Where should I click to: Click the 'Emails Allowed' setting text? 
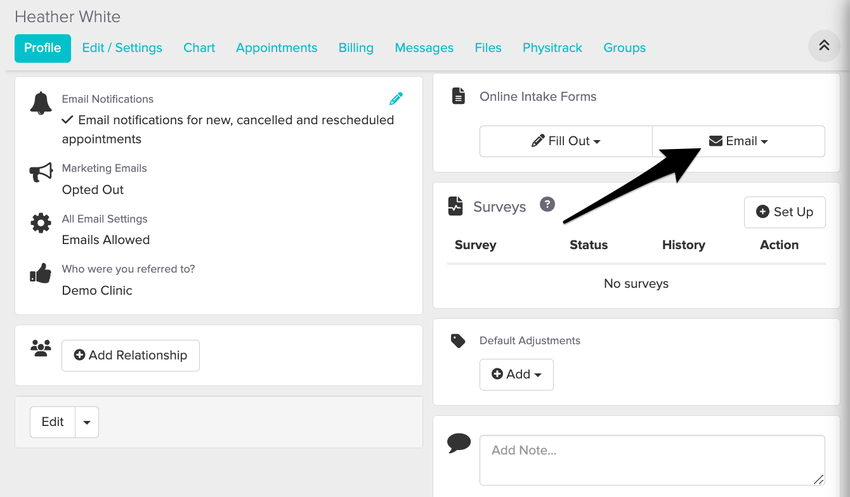[106, 240]
